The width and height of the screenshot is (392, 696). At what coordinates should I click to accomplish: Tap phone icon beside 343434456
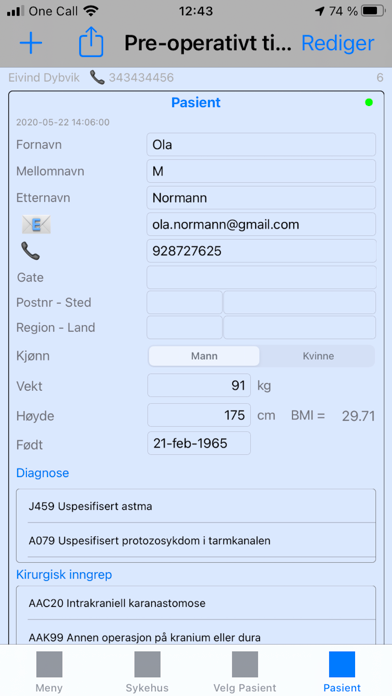97,78
